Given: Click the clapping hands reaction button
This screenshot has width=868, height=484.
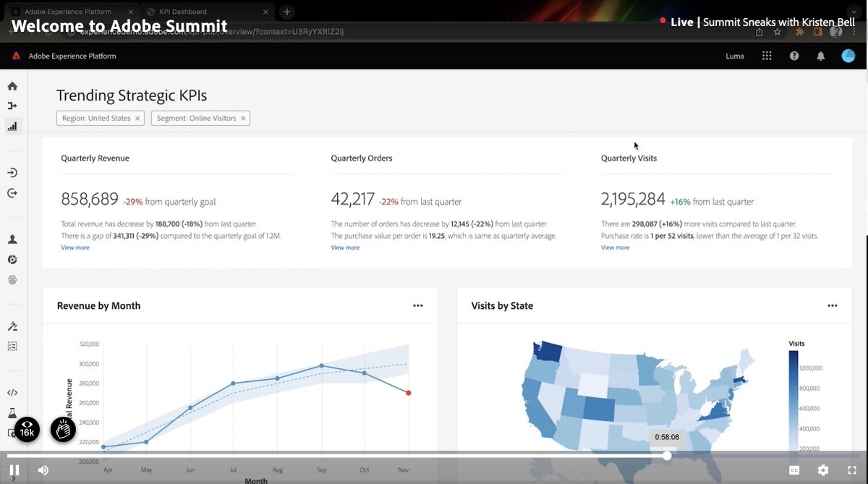Looking at the screenshot, I should [63, 429].
